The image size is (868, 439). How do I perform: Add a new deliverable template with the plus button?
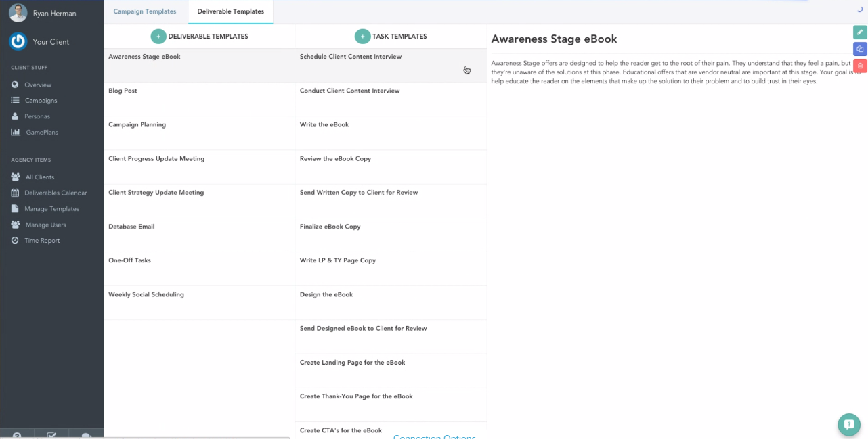pos(158,36)
